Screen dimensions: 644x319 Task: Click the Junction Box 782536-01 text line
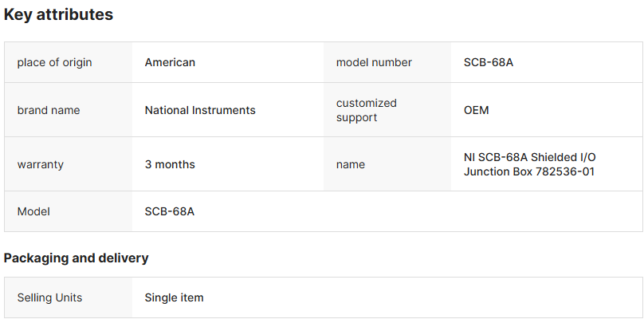pyautogui.click(x=529, y=171)
